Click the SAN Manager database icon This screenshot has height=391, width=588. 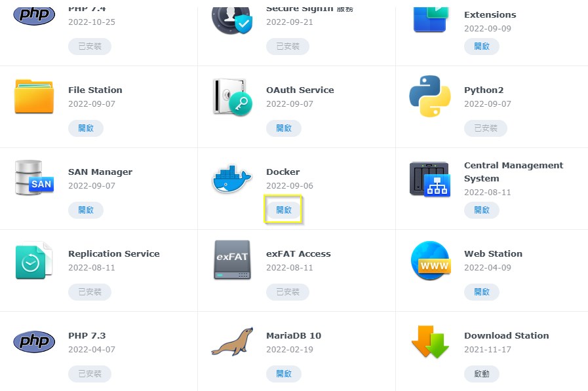coord(34,177)
